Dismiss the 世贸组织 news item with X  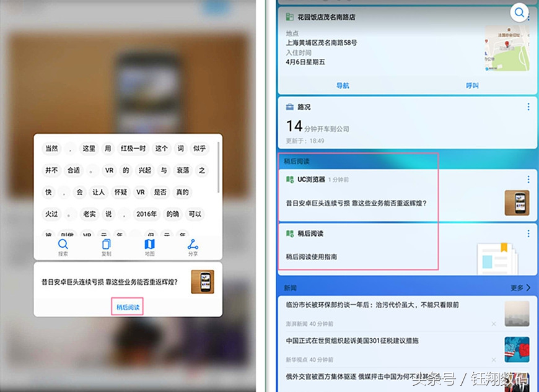[x=494, y=360]
